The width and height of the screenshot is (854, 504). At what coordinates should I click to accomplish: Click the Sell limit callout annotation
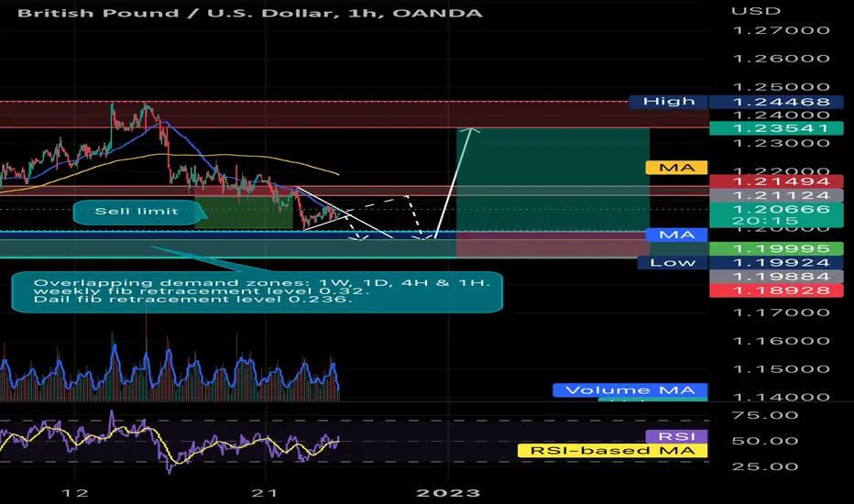pos(137,212)
